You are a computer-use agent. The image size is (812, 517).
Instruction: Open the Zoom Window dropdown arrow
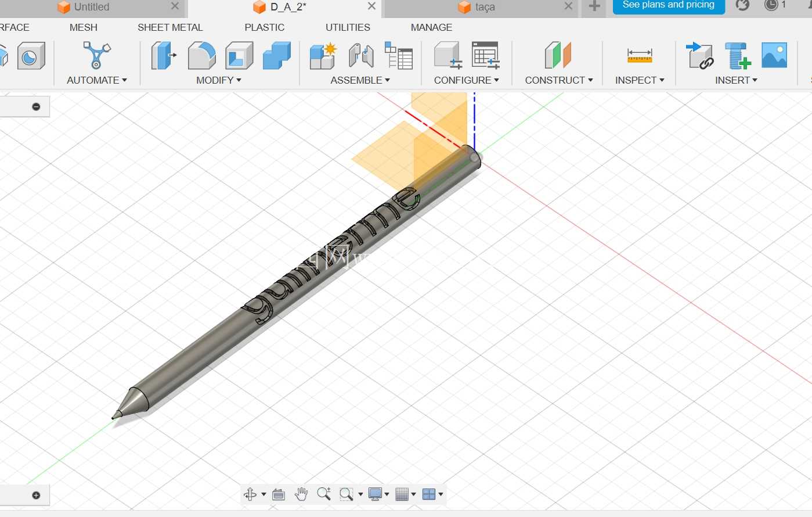pyautogui.click(x=360, y=494)
